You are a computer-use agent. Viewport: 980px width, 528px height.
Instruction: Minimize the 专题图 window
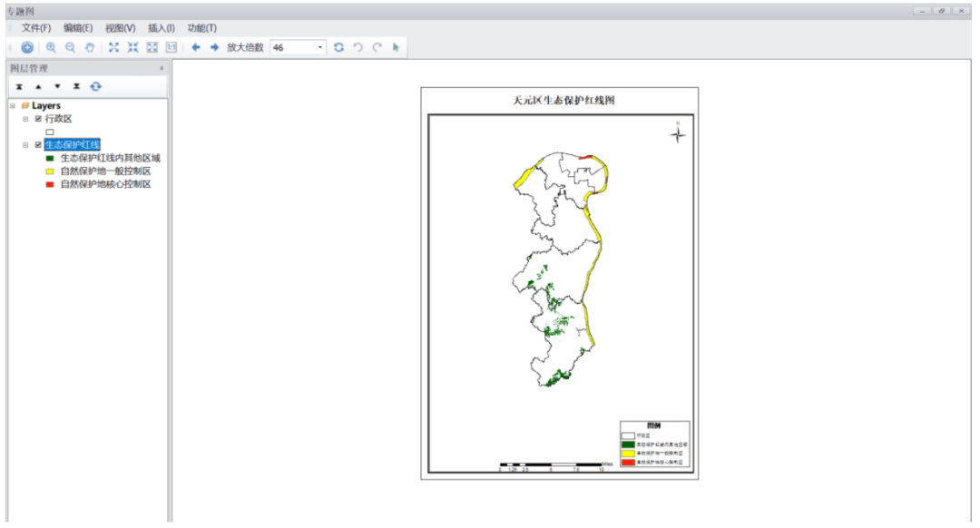(922, 11)
